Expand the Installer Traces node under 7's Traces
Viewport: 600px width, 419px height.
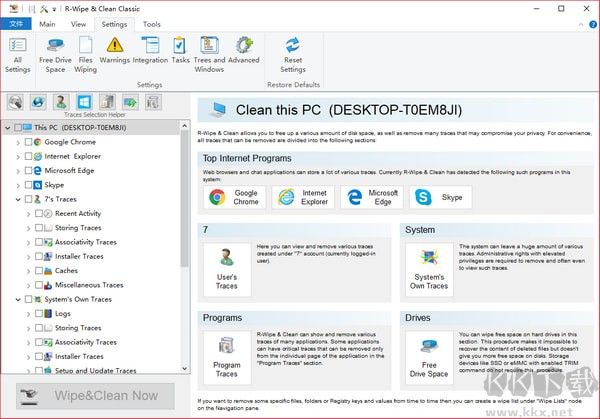tap(28, 257)
